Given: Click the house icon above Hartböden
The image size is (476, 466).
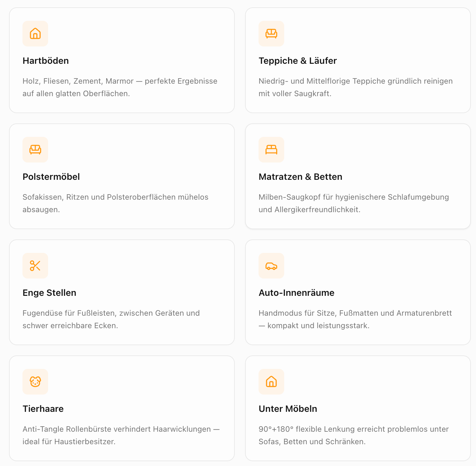Looking at the screenshot, I should (35, 34).
